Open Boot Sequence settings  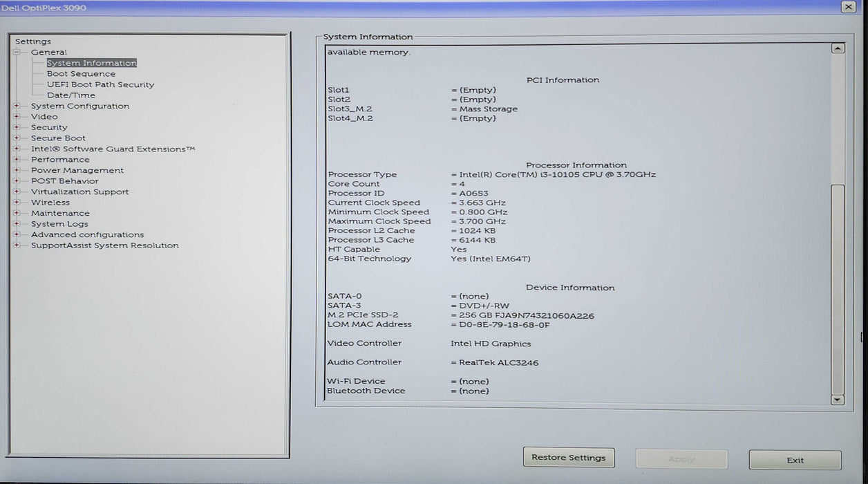(x=81, y=74)
